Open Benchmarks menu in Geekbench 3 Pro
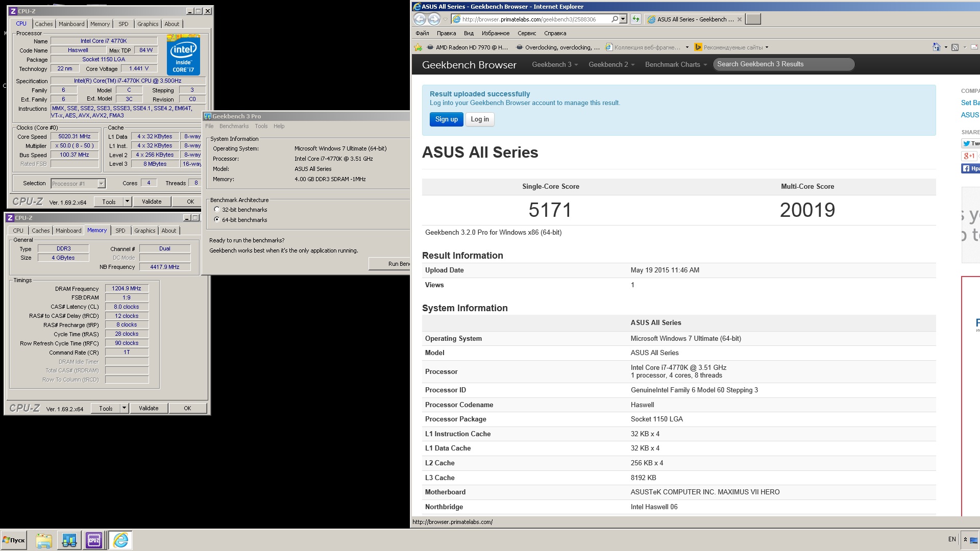Viewport: 980px width, 551px height. (234, 126)
